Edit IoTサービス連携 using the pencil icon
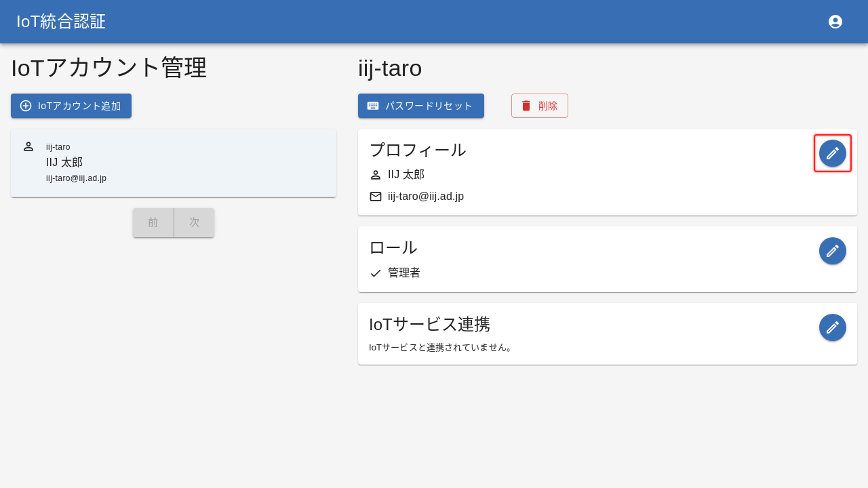 coord(833,327)
